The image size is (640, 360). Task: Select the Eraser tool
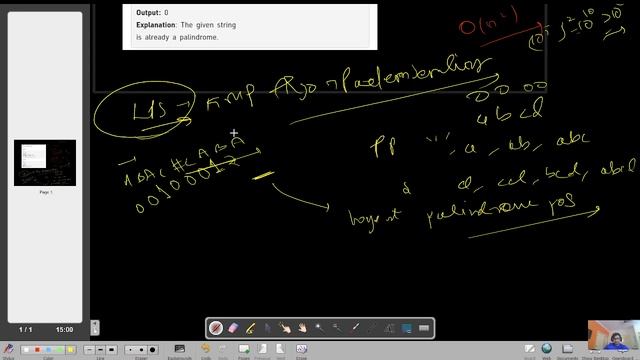233,328
